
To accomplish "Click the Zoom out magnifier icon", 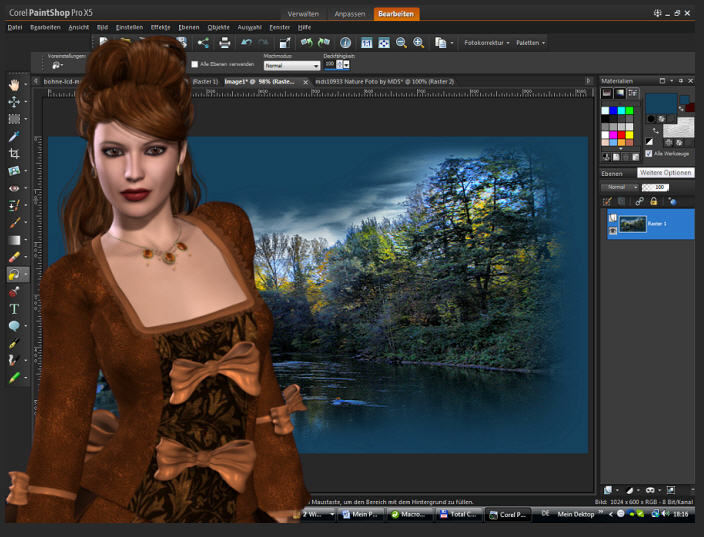I will point(401,43).
